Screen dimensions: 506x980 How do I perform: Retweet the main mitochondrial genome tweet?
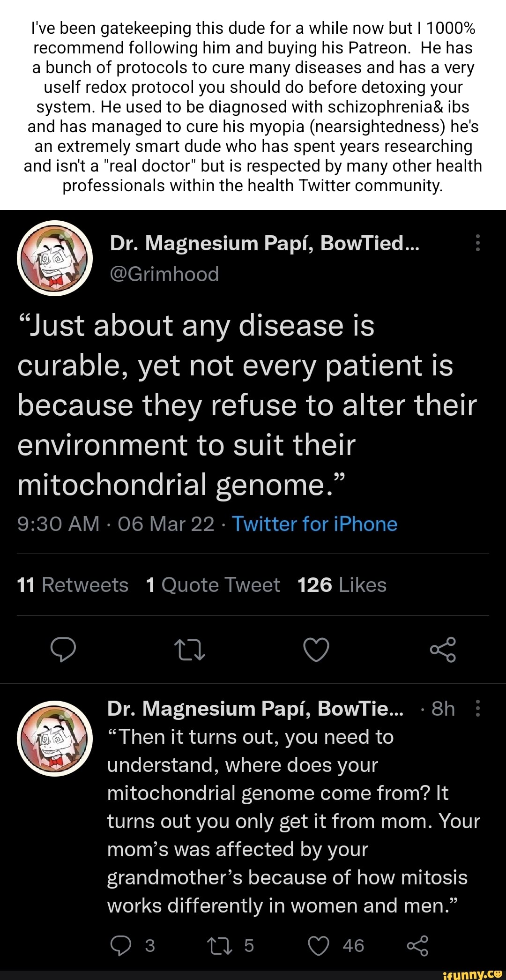click(189, 650)
